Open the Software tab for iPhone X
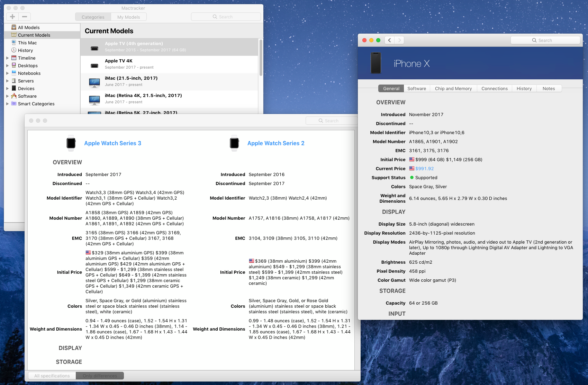The height and width of the screenshot is (385, 588). click(x=417, y=88)
